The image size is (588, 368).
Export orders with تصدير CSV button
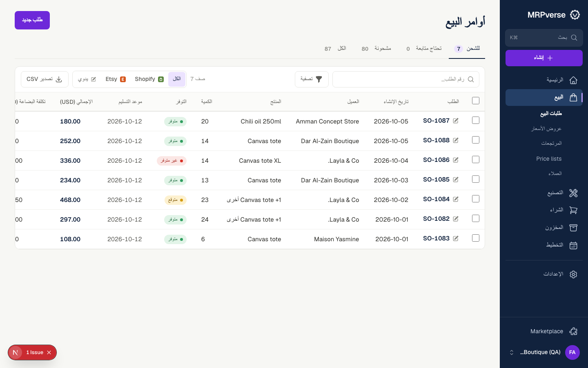45,79
